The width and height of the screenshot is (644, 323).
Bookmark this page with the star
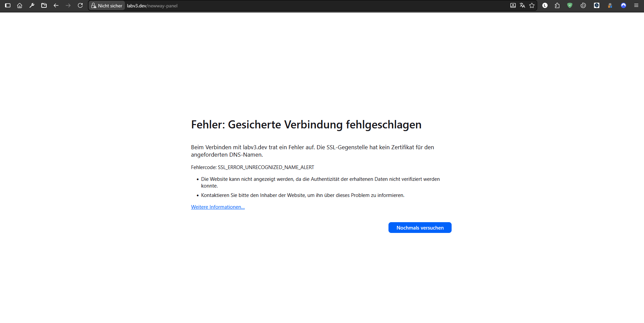pos(532,6)
